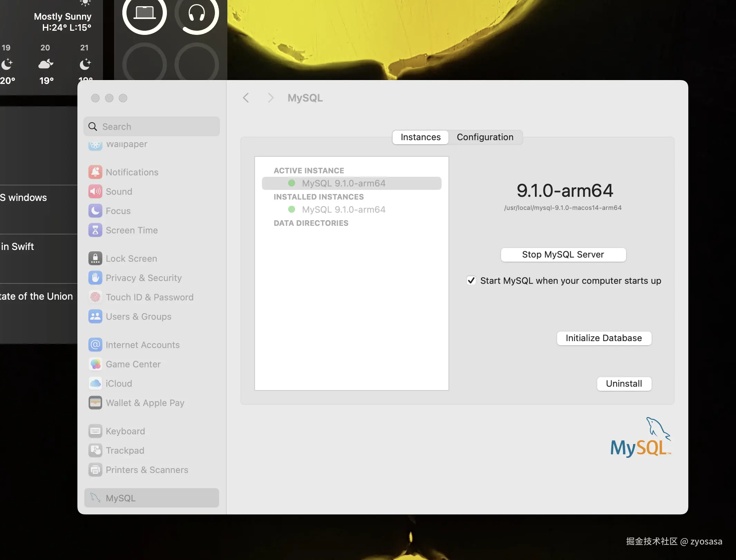Switch to the Configuration tab
Image resolution: width=736 pixels, height=560 pixels.
(x=485, y=137)
